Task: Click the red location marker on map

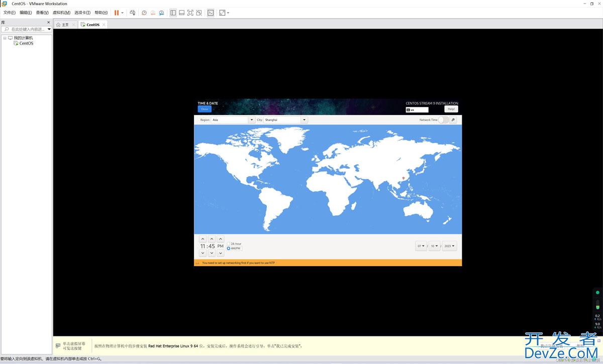Action: click(x=404, y=178)
